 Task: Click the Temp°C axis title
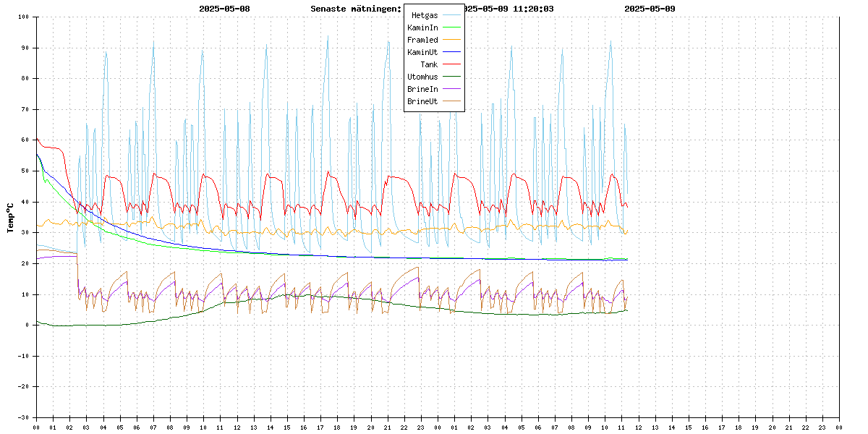10,217
